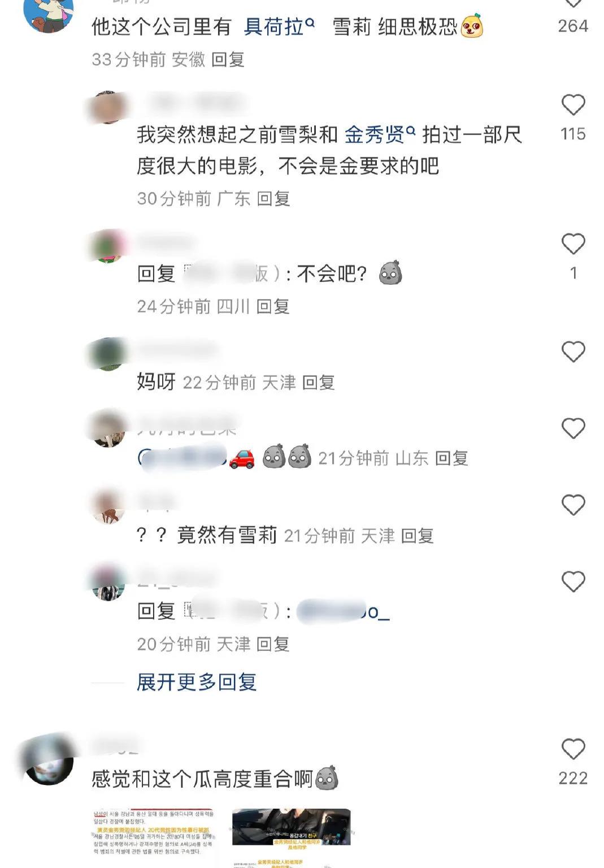Viewport: 604px width, 868px height.
Task: Reply to the 33分钟前 安徽 comment
Action: (x=228, y=59)
